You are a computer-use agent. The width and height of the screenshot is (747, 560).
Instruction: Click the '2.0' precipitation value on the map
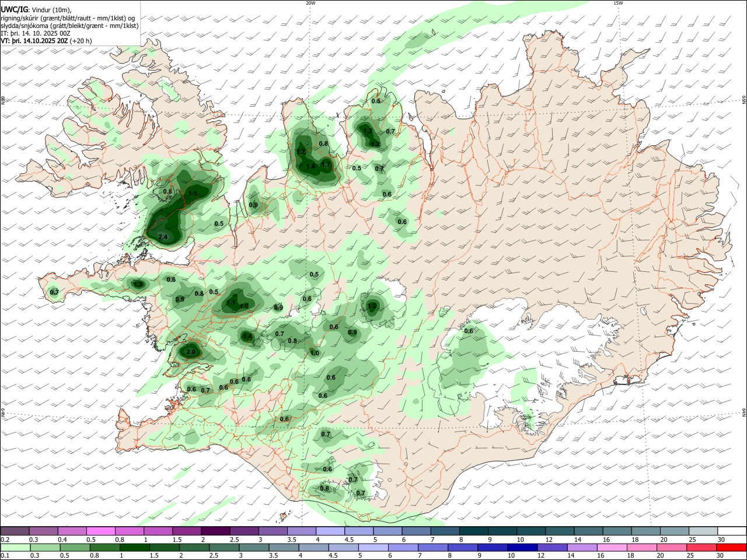[191, 352]
